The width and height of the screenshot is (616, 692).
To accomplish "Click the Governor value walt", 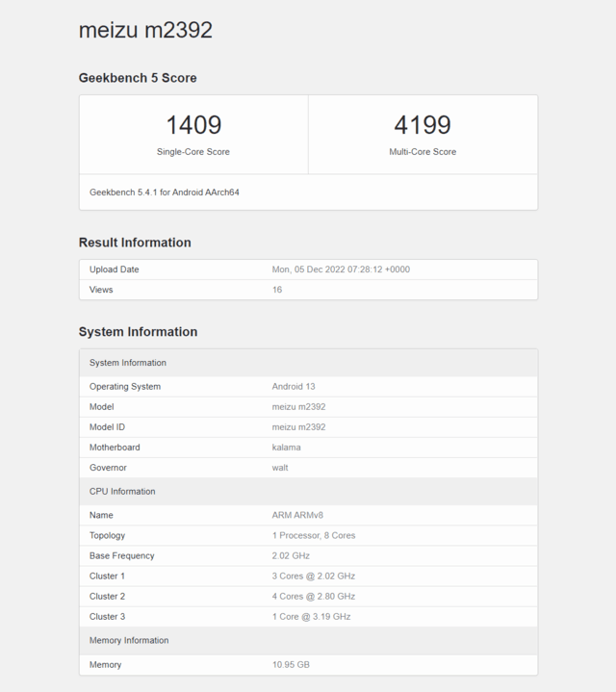I will pyautogui.click(x=280, y=468).
